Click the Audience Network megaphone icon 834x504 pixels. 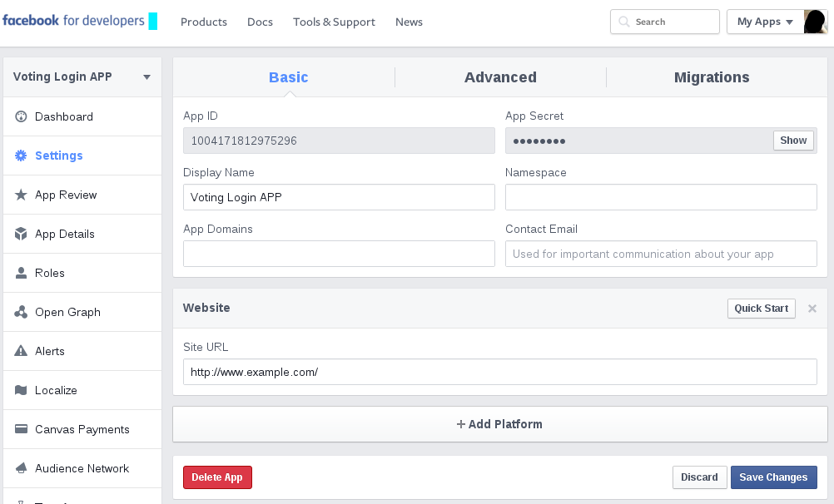21,468
